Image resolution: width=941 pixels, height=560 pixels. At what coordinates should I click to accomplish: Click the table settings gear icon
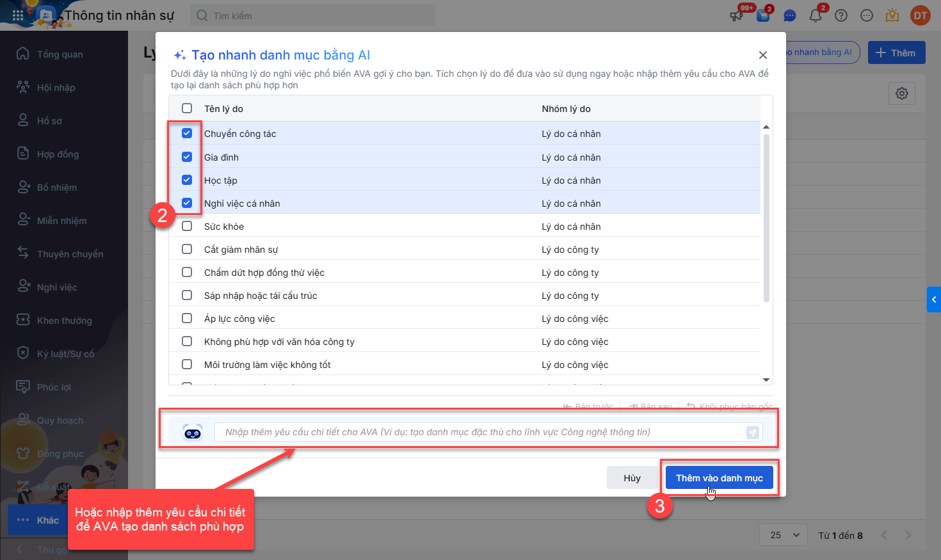(902, 93)
